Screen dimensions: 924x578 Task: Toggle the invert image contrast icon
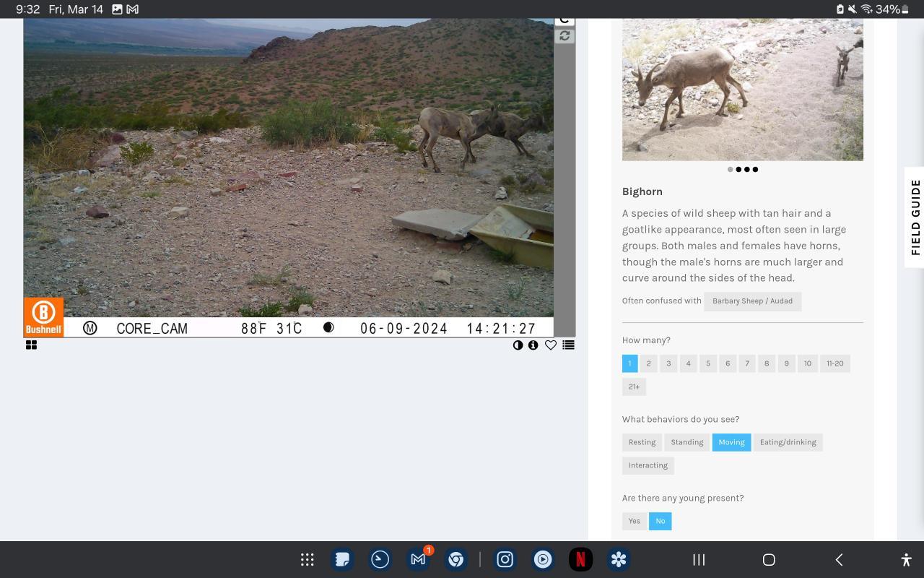point(518,345)
